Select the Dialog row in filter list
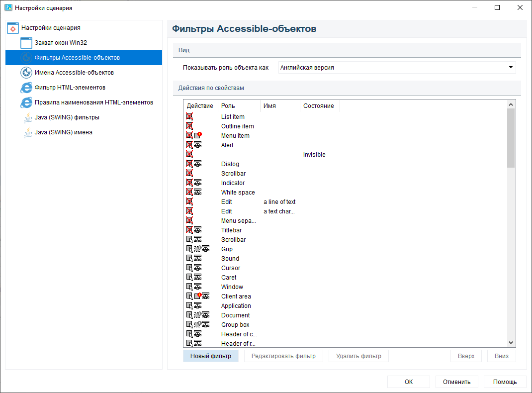Viewport: 532px width, 393px height. pos(230,164)
